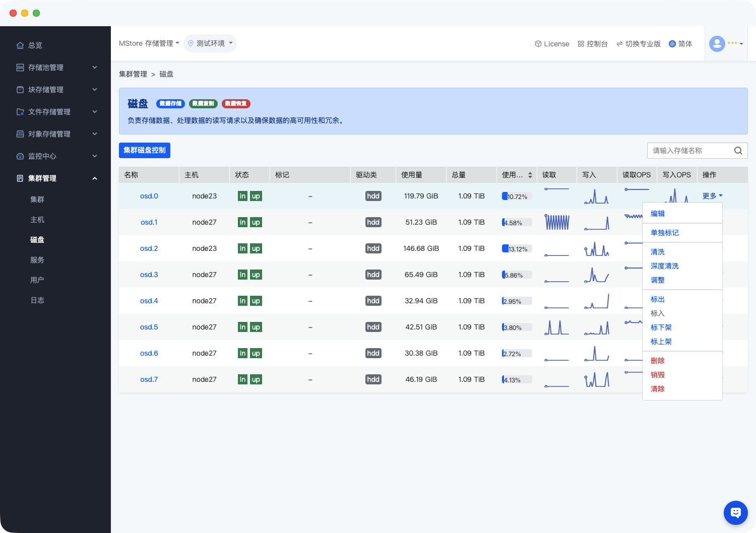Image resolution: width=756 pixels, height=533 pixels.
Task: Select 深度清洗 from the context menu
Action: (664, 266)
